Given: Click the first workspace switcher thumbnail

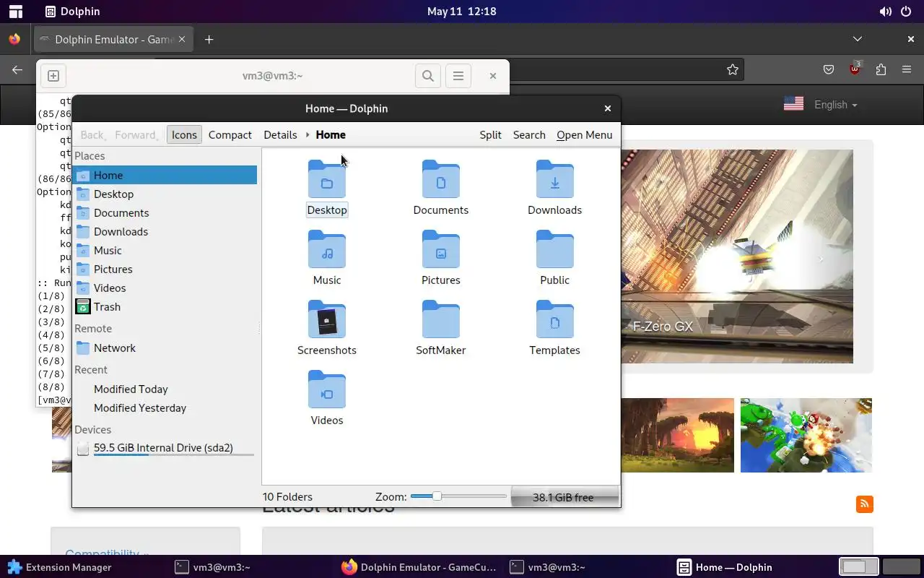Looking at the screenshot, I should pyautogui.click(x=858, y=567).
